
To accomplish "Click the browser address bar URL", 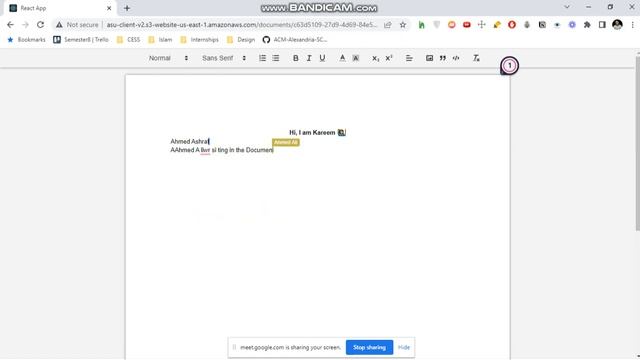I will tap(242, 25).
